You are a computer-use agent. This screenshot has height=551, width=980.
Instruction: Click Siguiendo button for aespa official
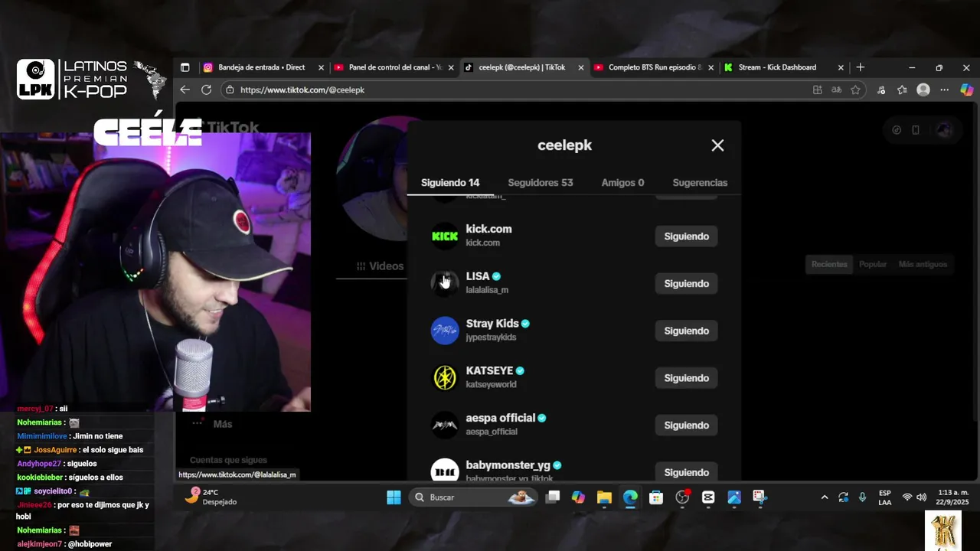pyautogui.click(x=686, y=425)
